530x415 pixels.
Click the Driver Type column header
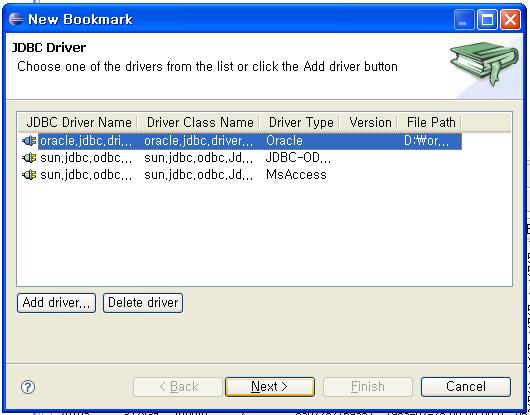click(x=300, y=122)
